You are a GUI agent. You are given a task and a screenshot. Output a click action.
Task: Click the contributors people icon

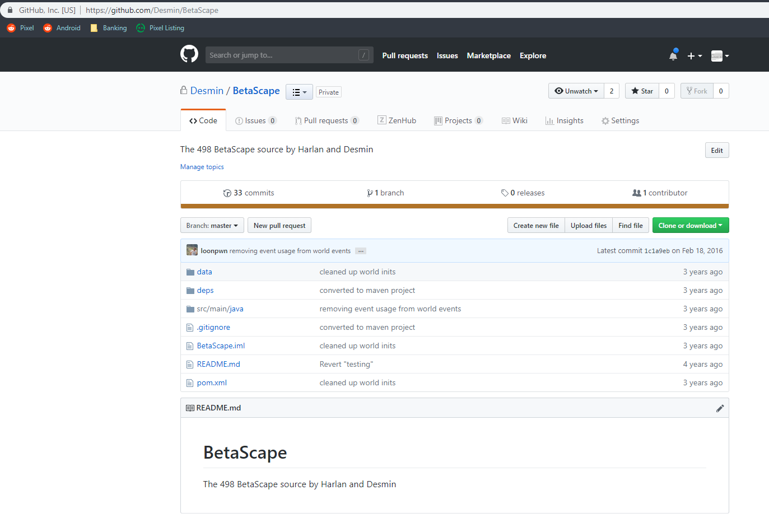point(637,193)
